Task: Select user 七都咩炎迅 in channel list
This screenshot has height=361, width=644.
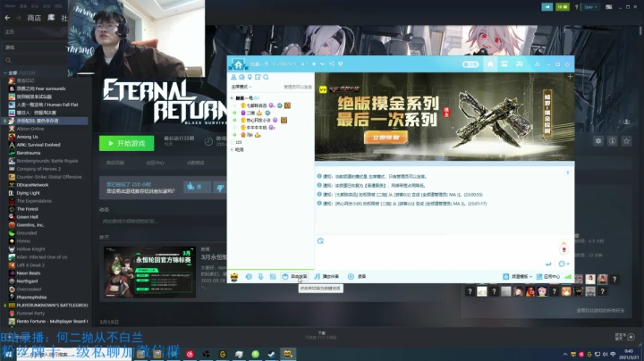Action: [257, 105]
